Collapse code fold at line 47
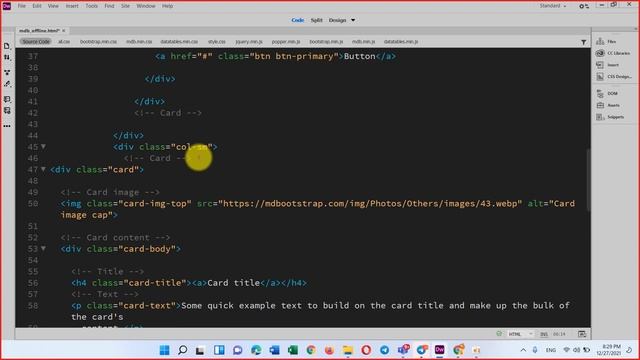Screen dimensions: 640x360 [43, 169]
